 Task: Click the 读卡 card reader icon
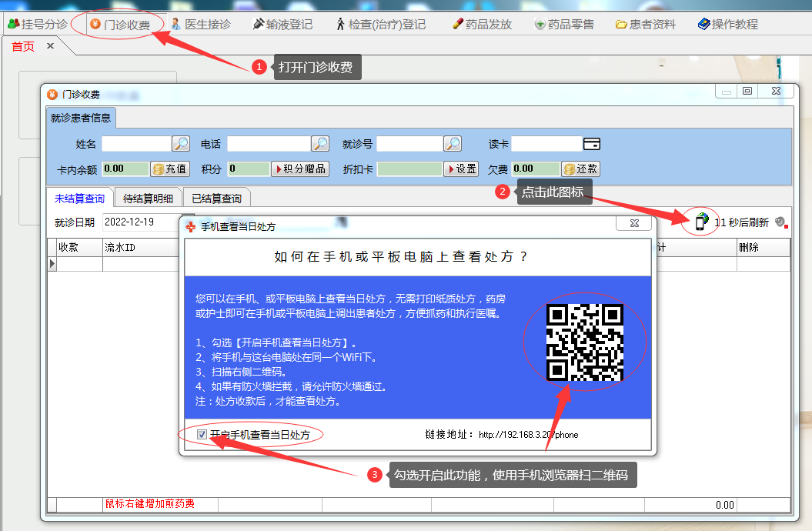591,144
